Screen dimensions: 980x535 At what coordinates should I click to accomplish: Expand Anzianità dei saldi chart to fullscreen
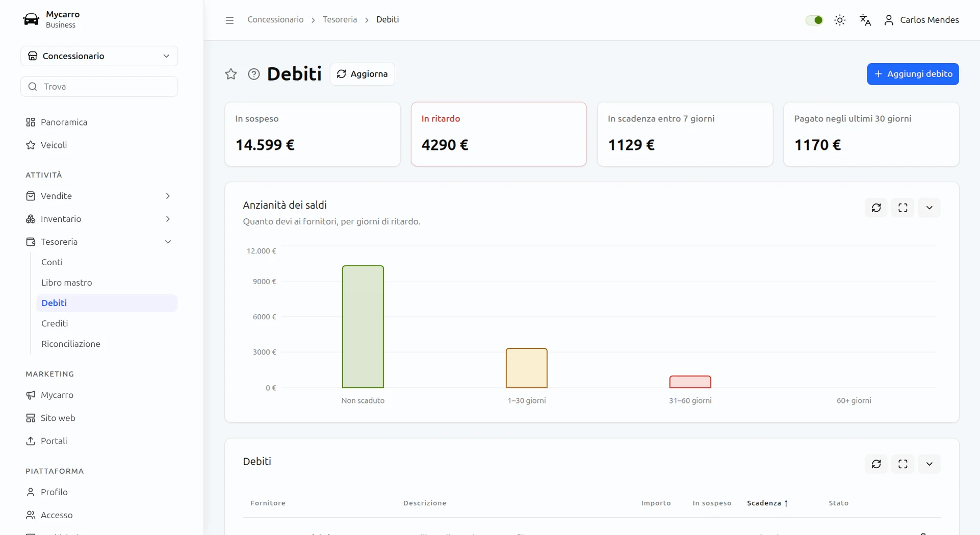tap(903, 208)
